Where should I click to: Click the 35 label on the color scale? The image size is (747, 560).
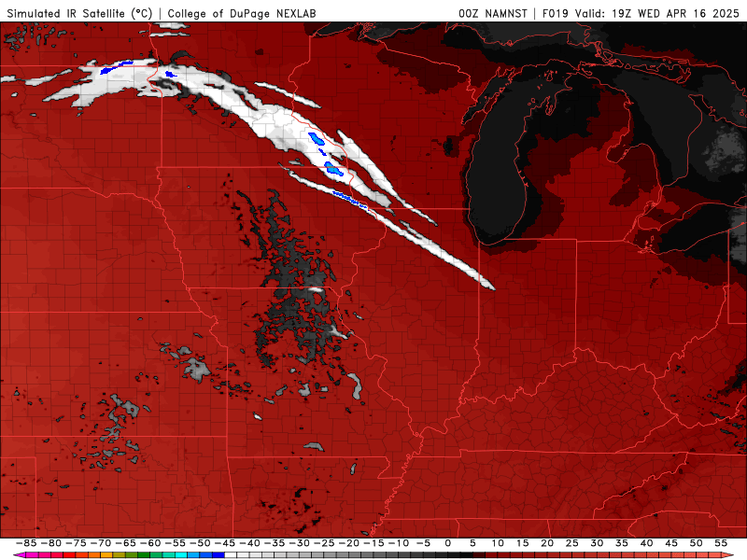tap(621, 543)
